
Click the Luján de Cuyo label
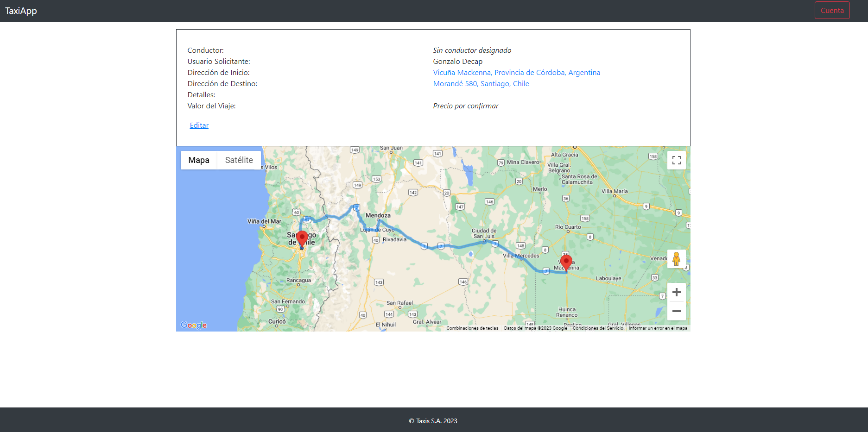coord(377,230)
